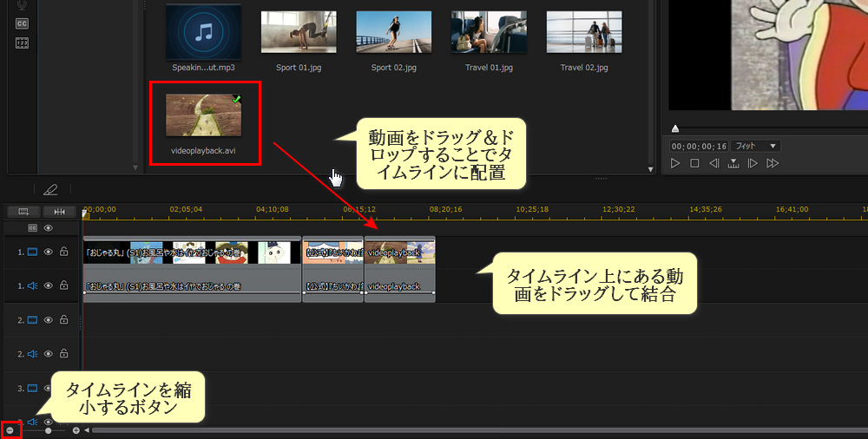The width and height of the screenshot is (868, 439).
Task: Lock audio track 1
Action: pos(64,285)
